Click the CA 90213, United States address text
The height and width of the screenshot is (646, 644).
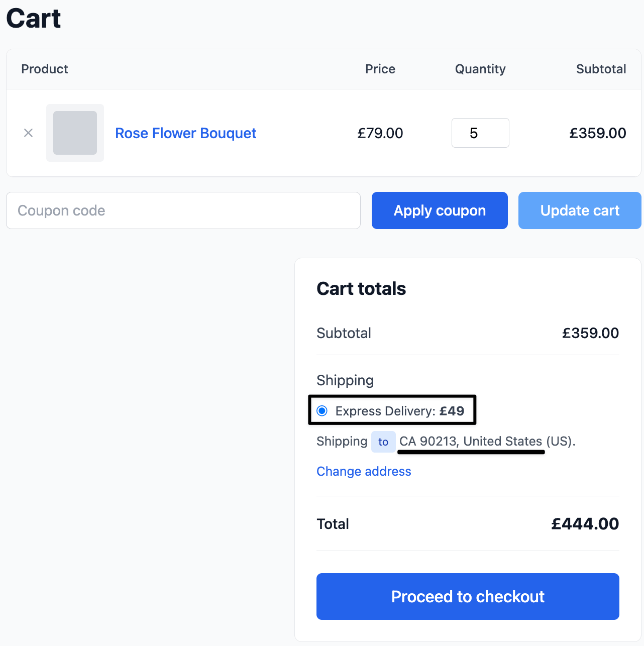(x=471, y=441)
